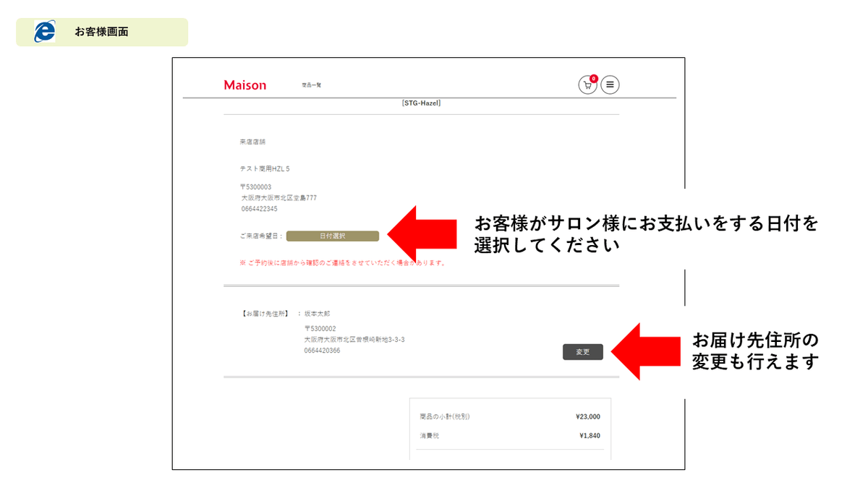This screenshot has width=868, height=488.
Task: Click the 日付選択 date selection button
Action: (x=333, y=236)
